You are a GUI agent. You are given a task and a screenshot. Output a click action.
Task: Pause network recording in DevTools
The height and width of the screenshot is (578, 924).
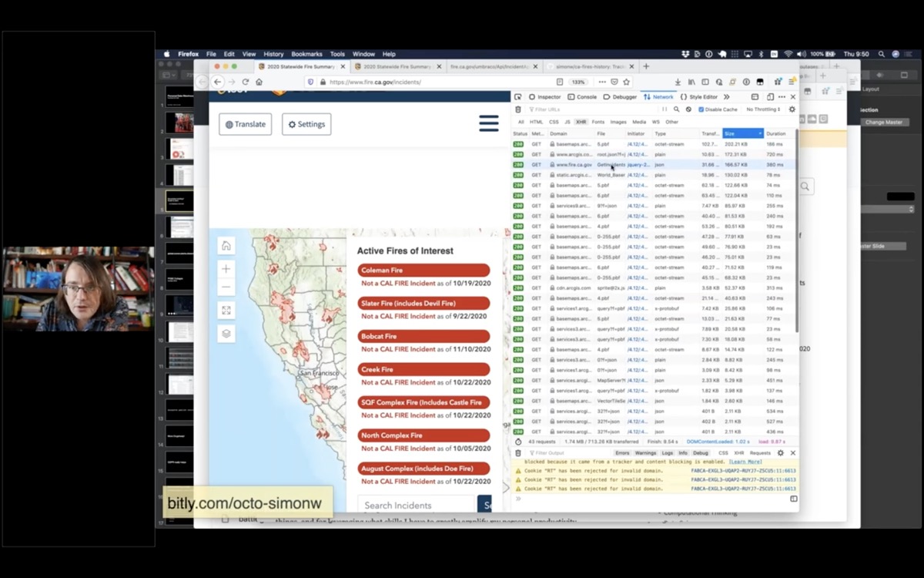click(665, 109)
